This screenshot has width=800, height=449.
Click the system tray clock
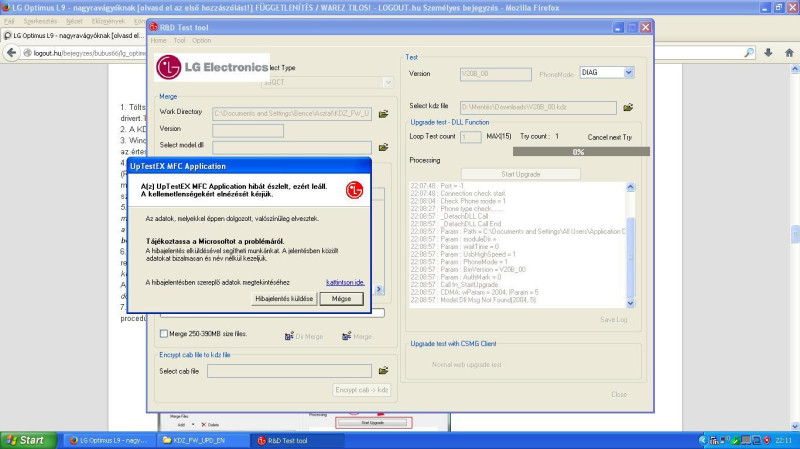coord(783,440)
